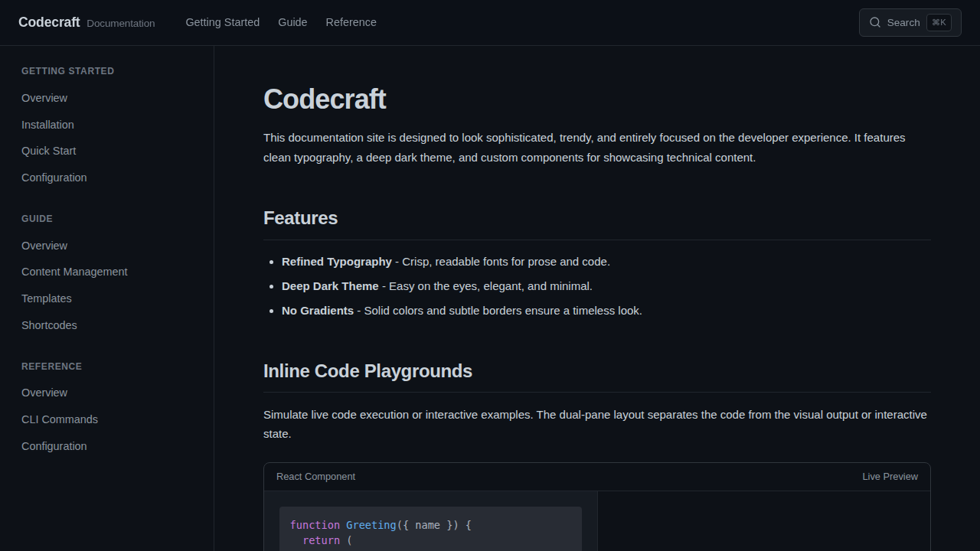Click the magnifying glass search icon

click(x=875, y=22)
